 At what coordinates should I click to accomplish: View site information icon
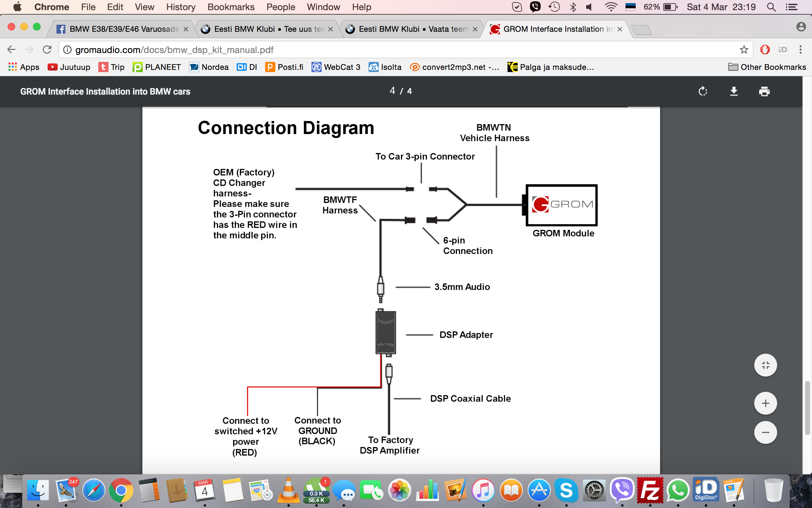point(68,50)
